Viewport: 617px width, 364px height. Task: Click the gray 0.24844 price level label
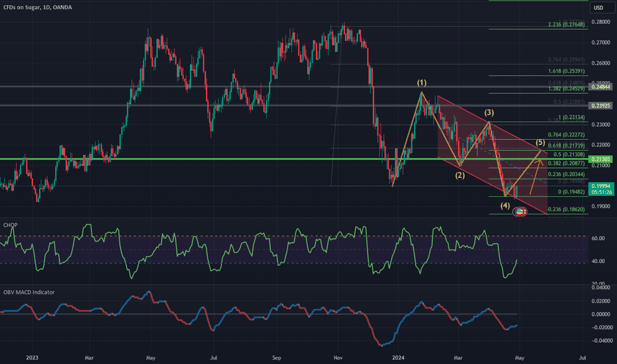[x=600, y=87]
